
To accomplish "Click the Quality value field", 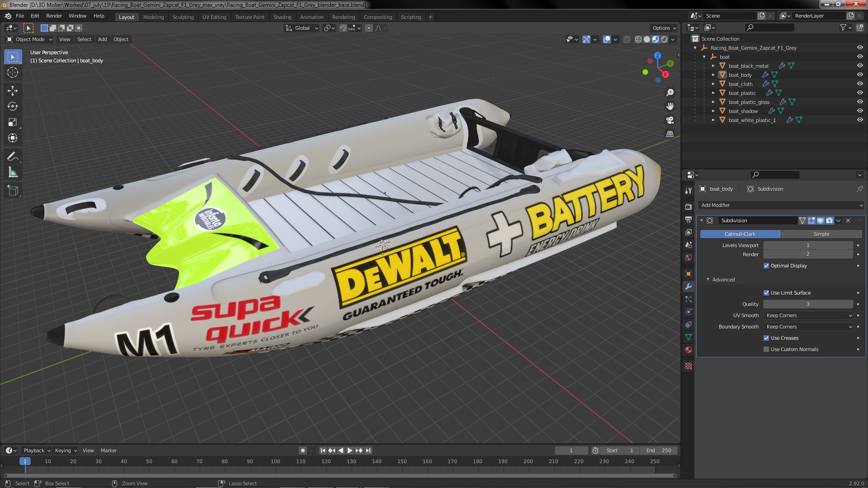I will point(808,304).
